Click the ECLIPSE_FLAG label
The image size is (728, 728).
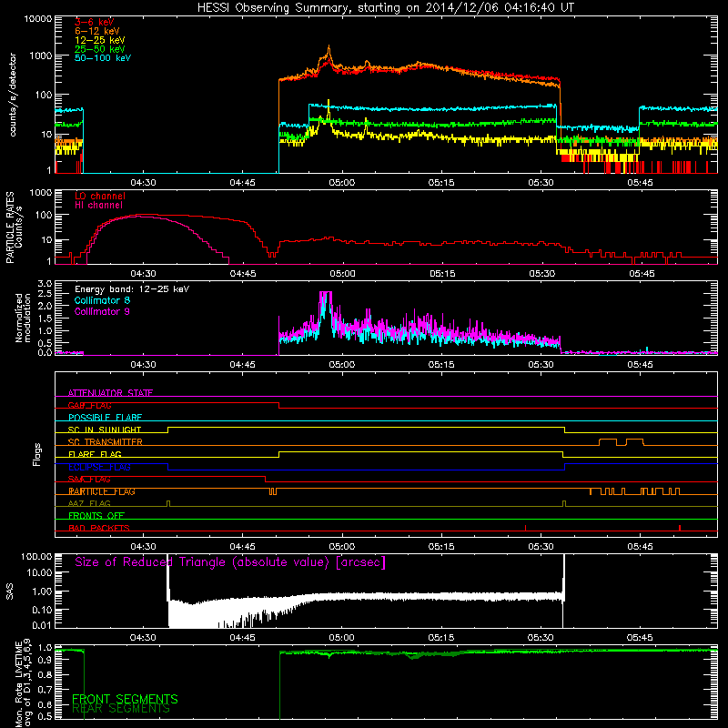pyautogui.click(x=99, y=467)
